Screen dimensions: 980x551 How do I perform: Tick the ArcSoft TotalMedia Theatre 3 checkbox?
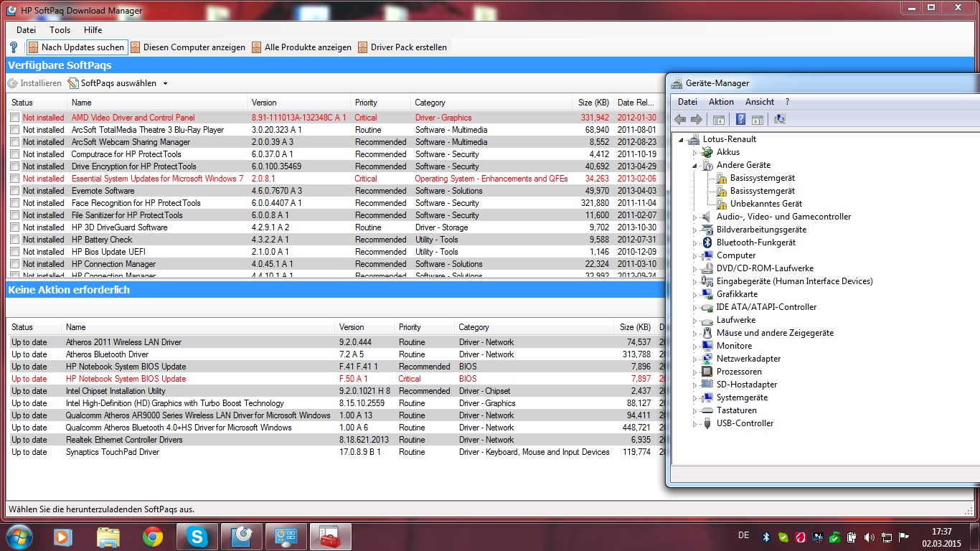click(15, 130)
